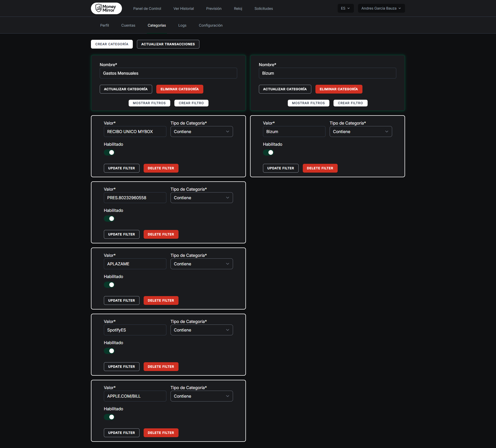Go to the Cuentas tab
This screenshot has height=448, width=496.
click(x=128, y=25)
